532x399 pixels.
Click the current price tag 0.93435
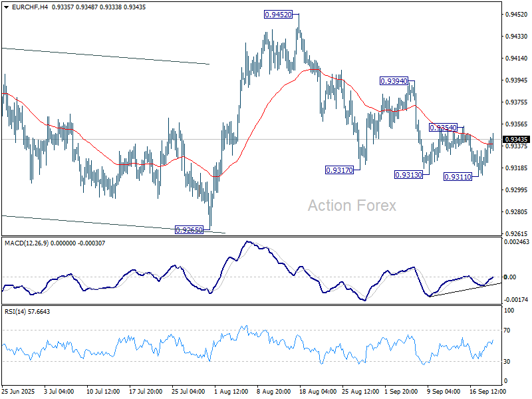(517, 140)
